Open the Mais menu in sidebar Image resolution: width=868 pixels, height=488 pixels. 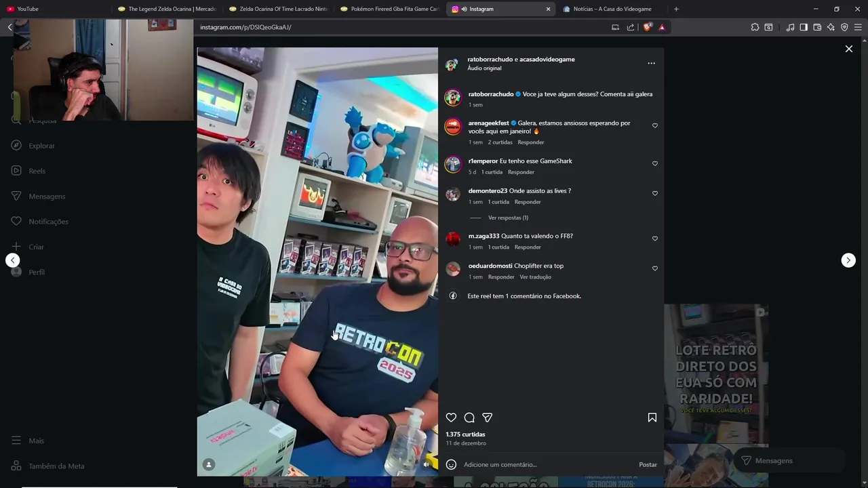click(x=28, y=441)
